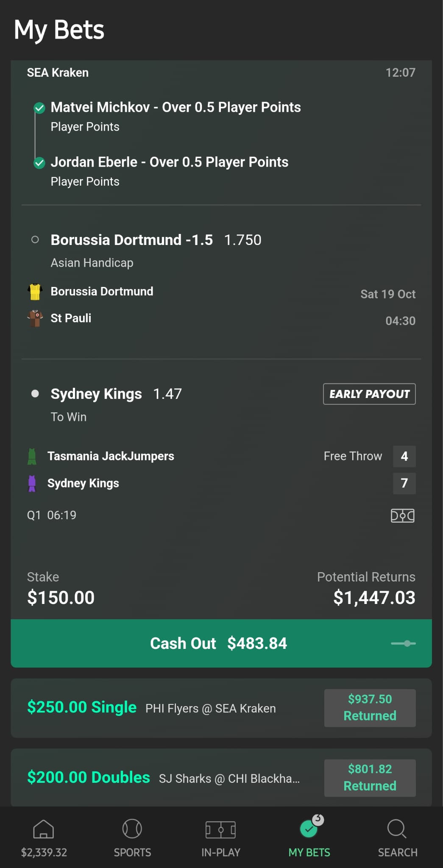The width and height of the screenshot is (443, 868).
Task: Open the home balance icon
Action: pyautogui.click(x=44, y=829)
